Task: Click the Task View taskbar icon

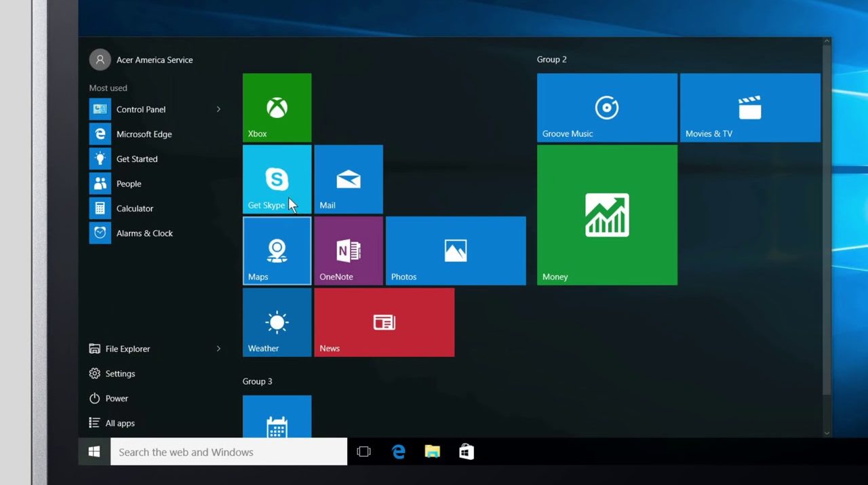Action: tap(364, 452)
